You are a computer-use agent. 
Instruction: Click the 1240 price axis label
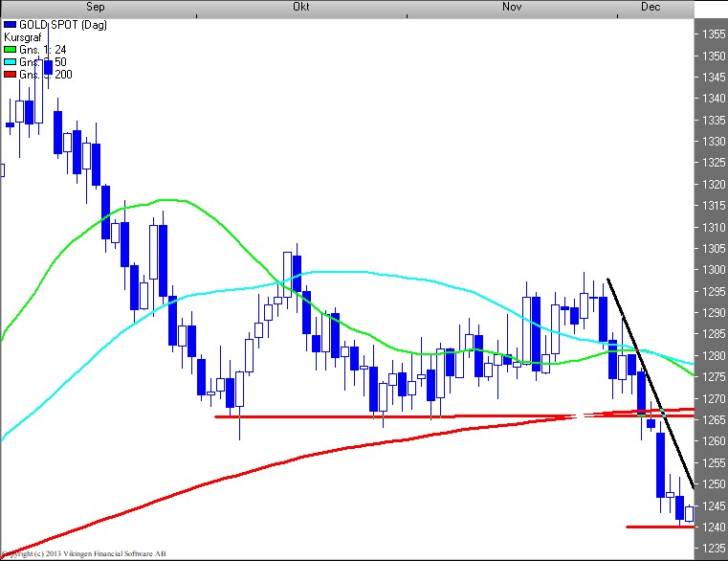tap(713, 527)
